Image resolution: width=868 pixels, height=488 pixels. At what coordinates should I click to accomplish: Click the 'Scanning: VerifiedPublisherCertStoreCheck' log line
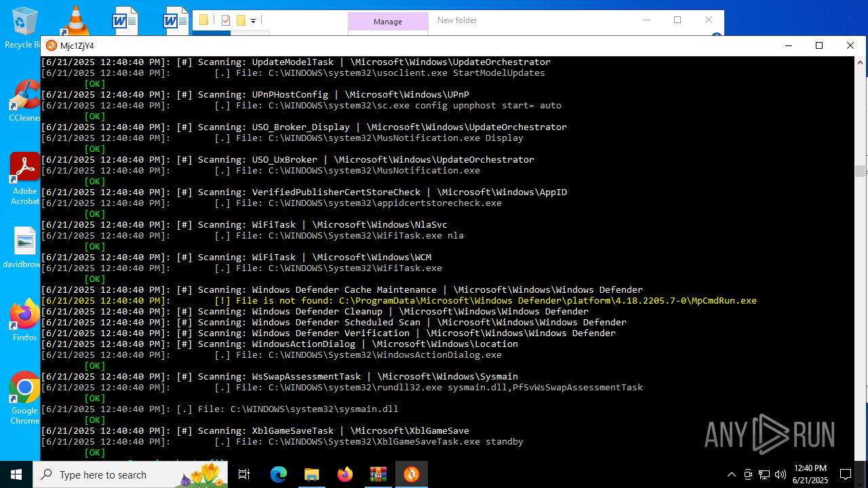coord(304,192)
